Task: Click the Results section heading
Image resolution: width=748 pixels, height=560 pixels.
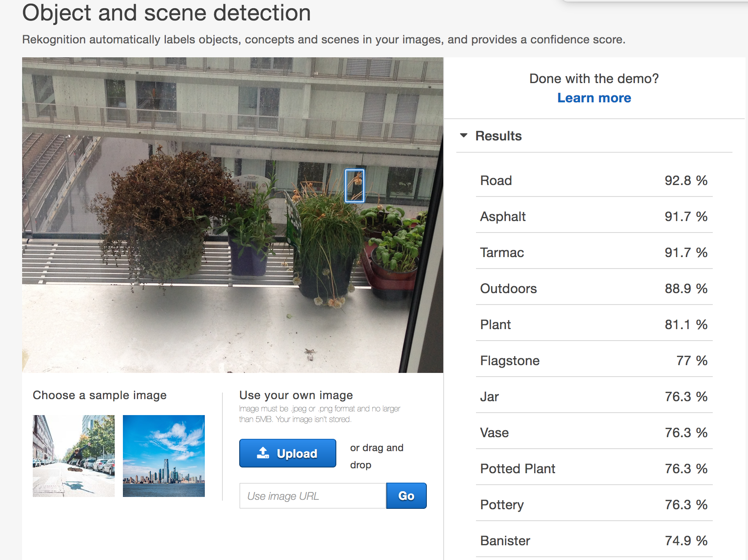Action: tap(499, 136)
